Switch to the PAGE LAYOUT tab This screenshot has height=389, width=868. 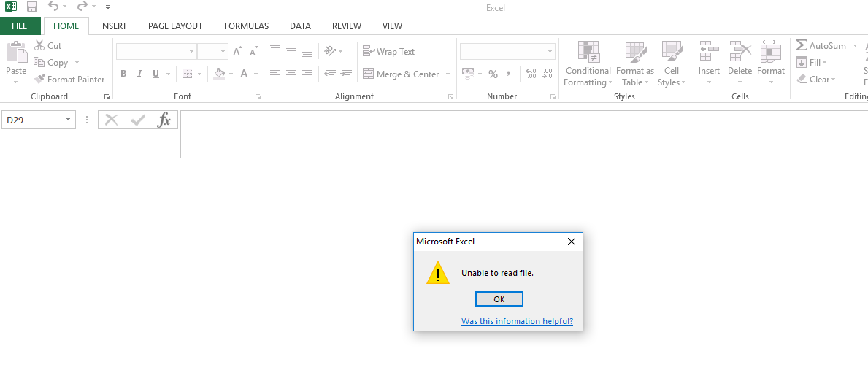(175, 26)
